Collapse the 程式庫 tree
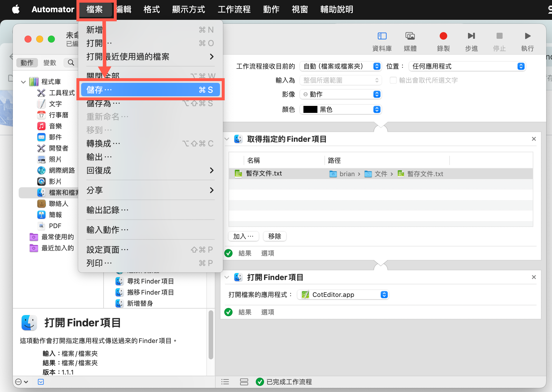Image resolution: width=552 pixels, height=392 pixels. tap(23, 82)
